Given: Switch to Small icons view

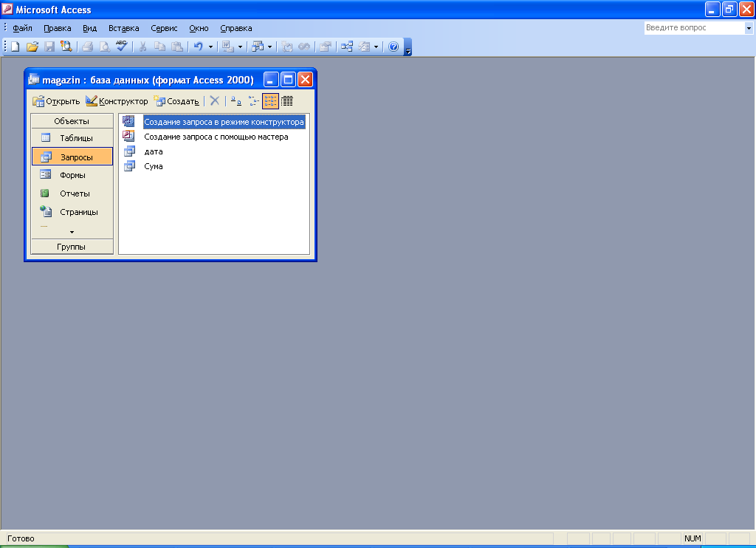Looking at the screenshot, I should (x=254, y=101).
